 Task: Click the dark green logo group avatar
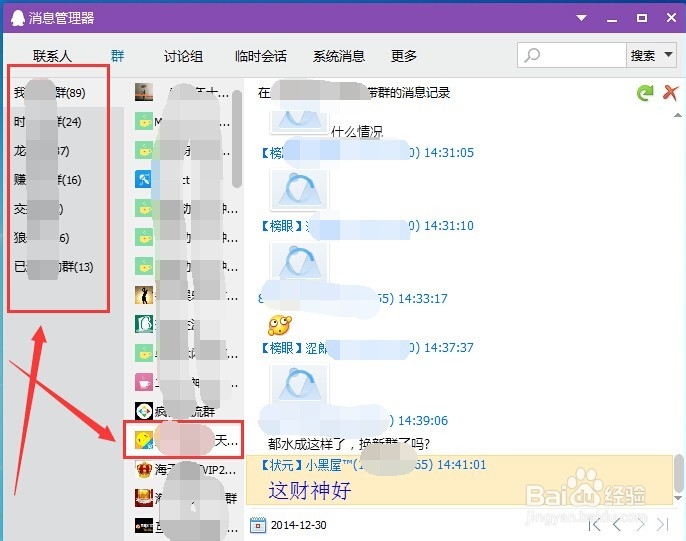(x=144, y=324)
